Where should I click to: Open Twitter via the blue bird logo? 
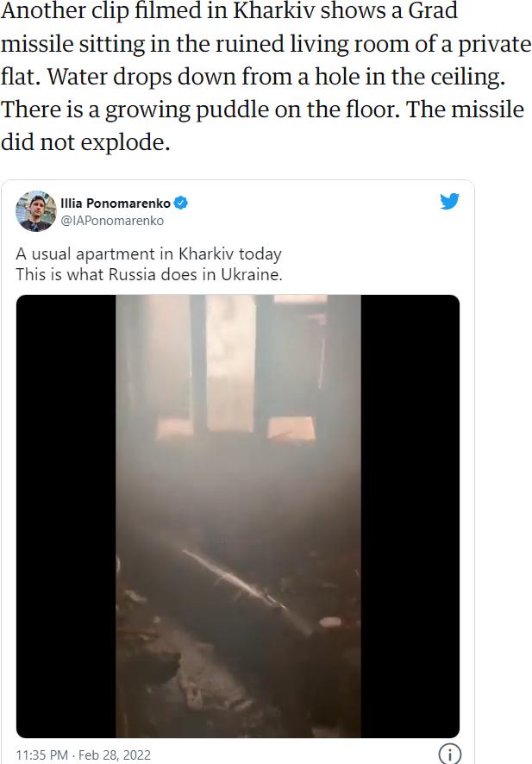449,201
